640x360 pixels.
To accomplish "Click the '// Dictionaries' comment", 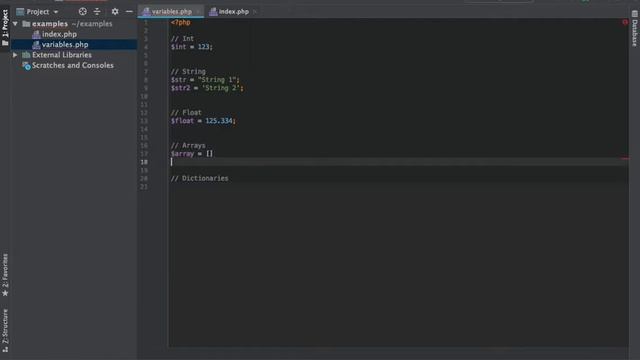I will (200, 178).
